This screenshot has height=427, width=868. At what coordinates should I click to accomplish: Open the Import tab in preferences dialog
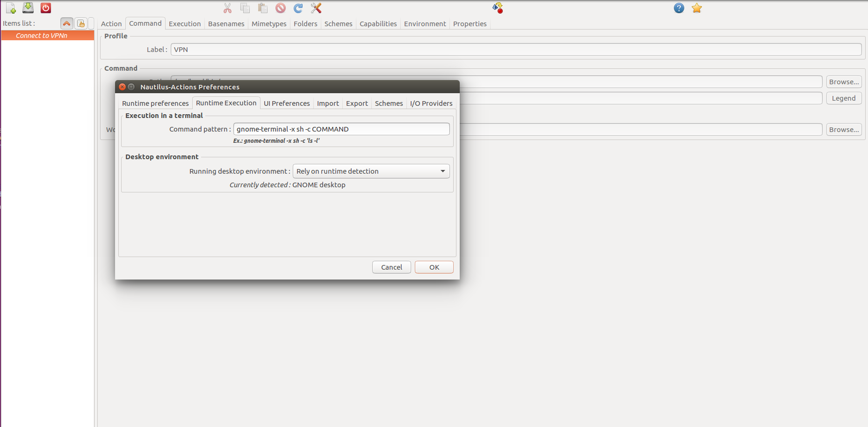pos(328,103)
